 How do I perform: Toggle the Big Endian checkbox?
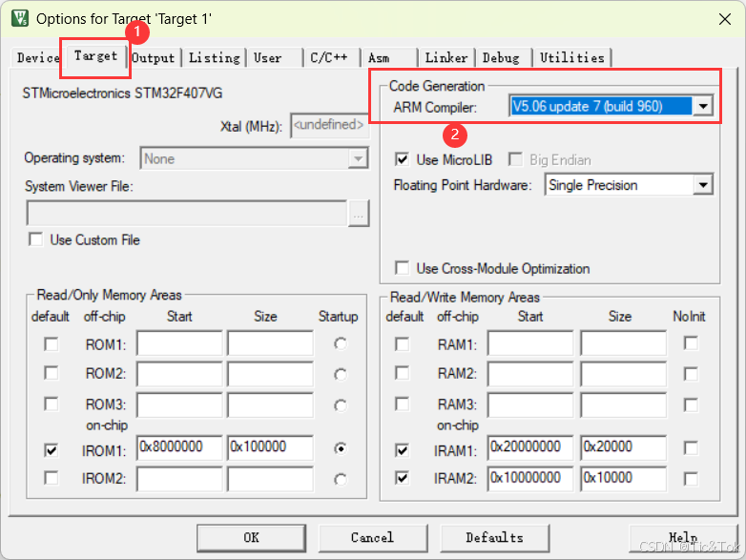tap(515, 159)
